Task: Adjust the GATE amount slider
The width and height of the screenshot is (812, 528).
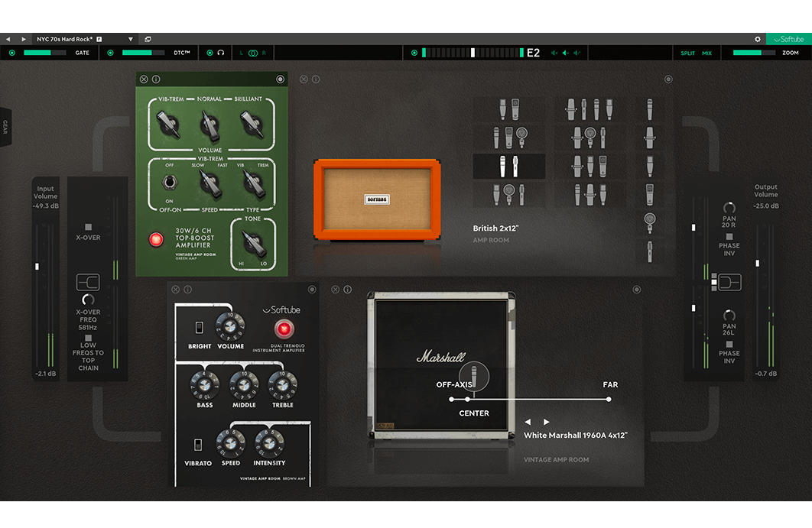Action: 44,53
